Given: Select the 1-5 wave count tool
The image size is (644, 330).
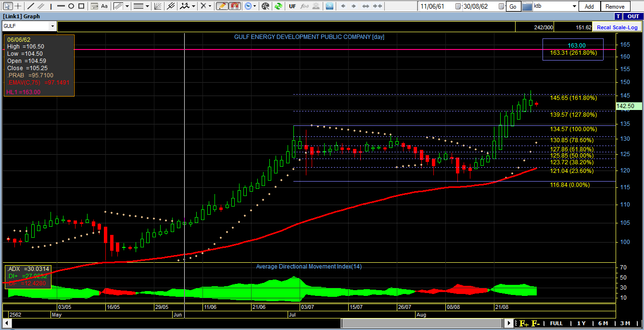Looking at the screenshot, I should (x=185, y=6).
